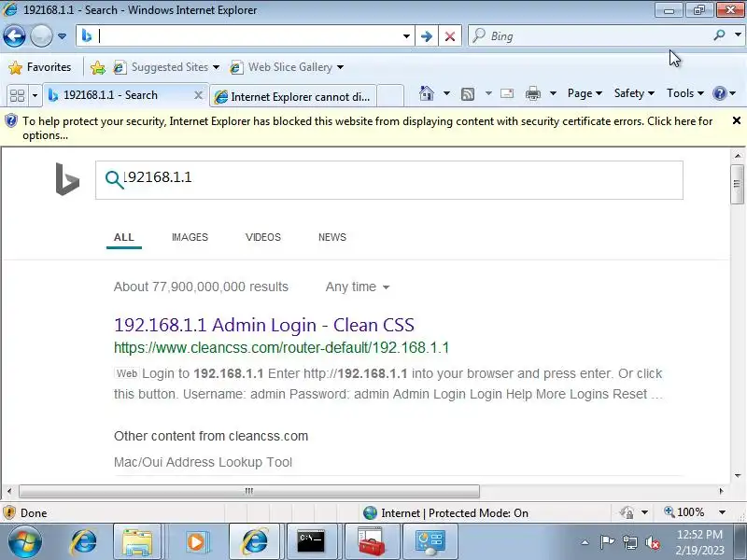Switch to NEWS results tab

(332, 237)
